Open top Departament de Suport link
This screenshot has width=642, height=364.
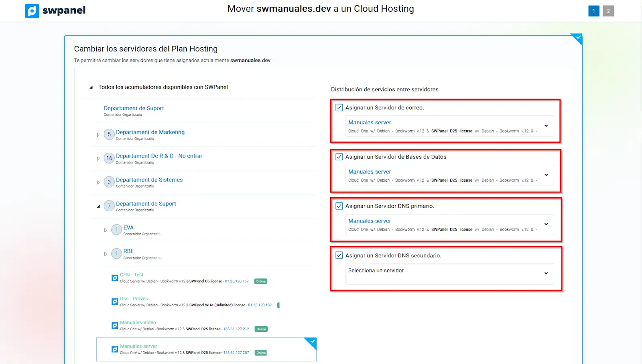[x=134, y=108]
